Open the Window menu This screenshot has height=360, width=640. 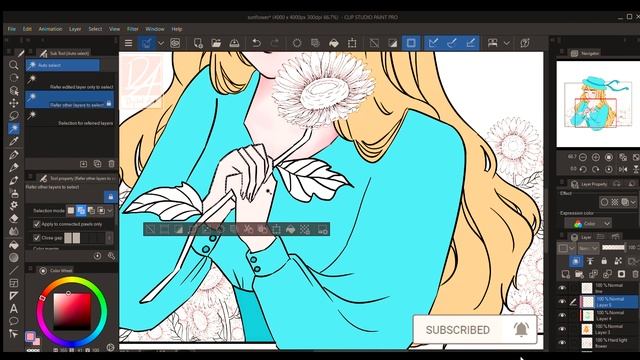[x=155, y=29]
